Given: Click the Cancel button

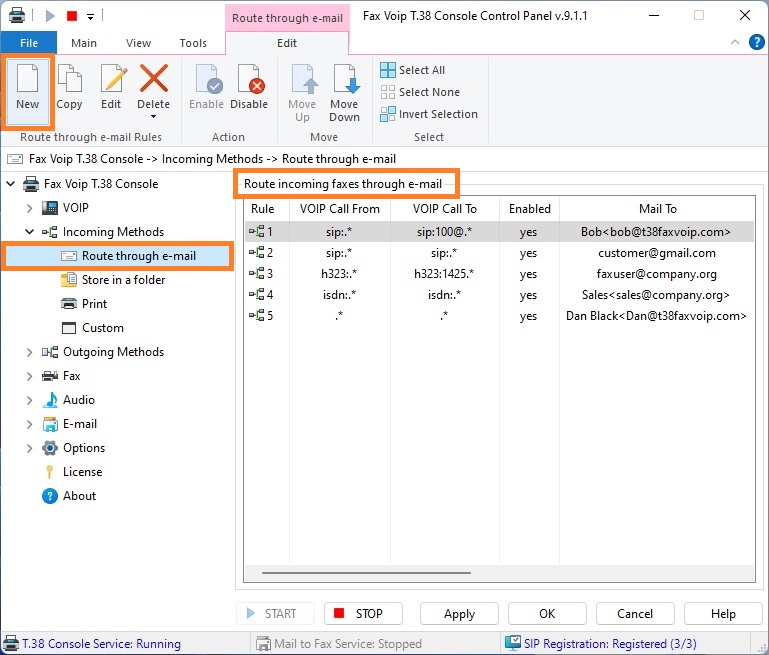Looking at the screenshot, I should 635,614.
